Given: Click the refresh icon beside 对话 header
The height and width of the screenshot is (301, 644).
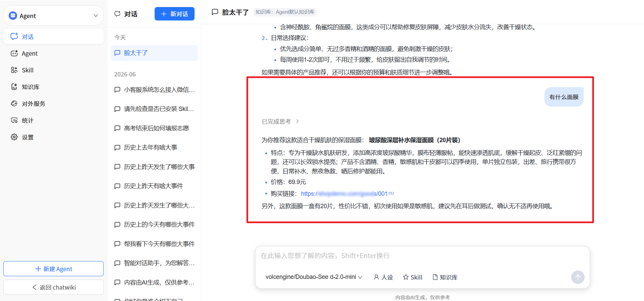Looking at the screenshot, I should coord(117,14).
